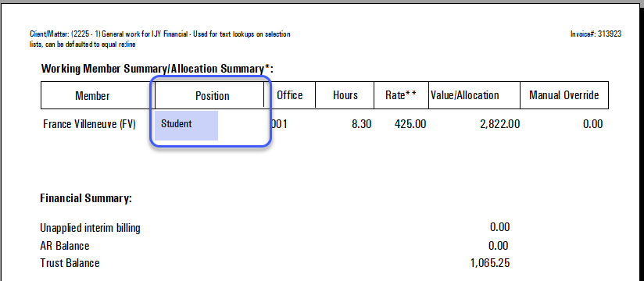This screenshot has height=281, width=644.
Task: Click the Office column header
Action: (x=289, y=95)
